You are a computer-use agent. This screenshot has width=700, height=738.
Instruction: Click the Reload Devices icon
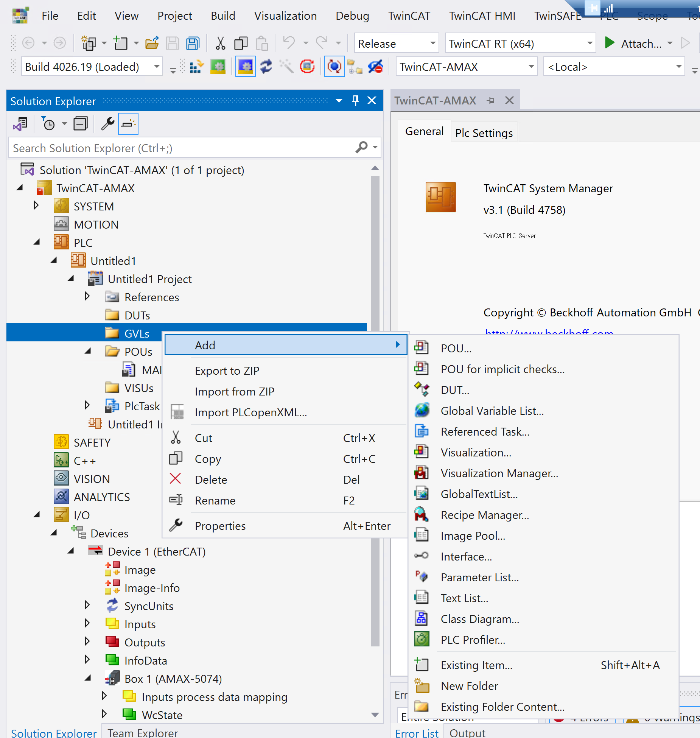pos(266,67)
